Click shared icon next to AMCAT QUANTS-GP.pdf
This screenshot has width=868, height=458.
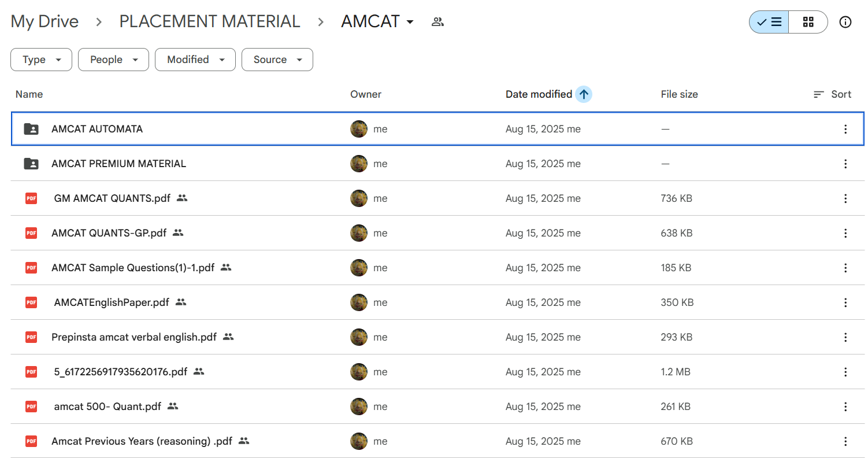pyautogui.click(x=178, y=233)
